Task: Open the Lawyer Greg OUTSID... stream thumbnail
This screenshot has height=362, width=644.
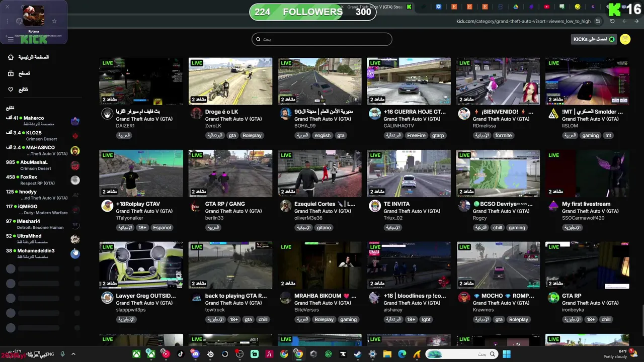Action: [141, 265]
